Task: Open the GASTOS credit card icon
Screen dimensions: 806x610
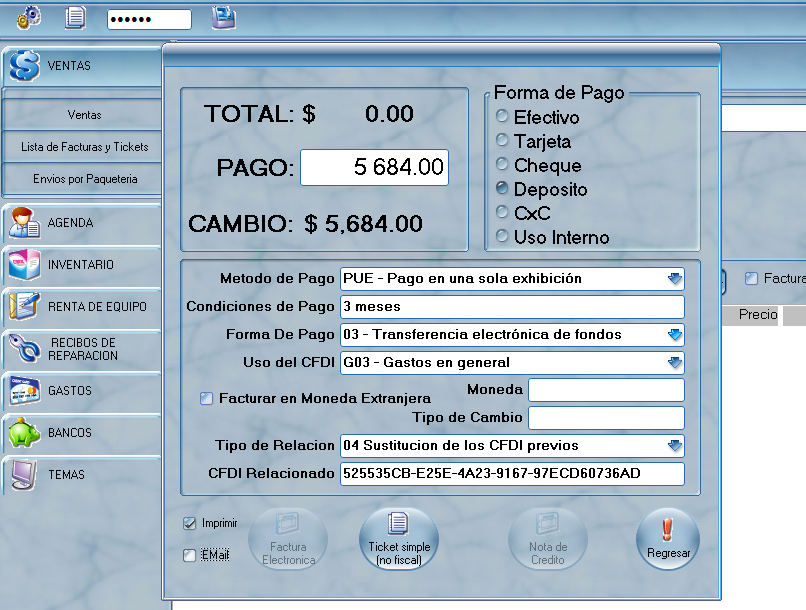Action: (x=24, y=391)
